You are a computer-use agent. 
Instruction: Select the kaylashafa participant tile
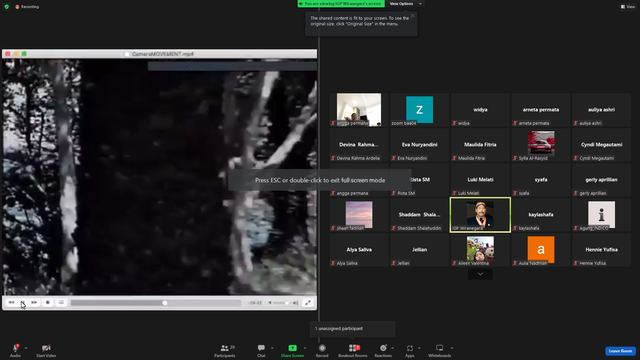[x=541, y=215]
